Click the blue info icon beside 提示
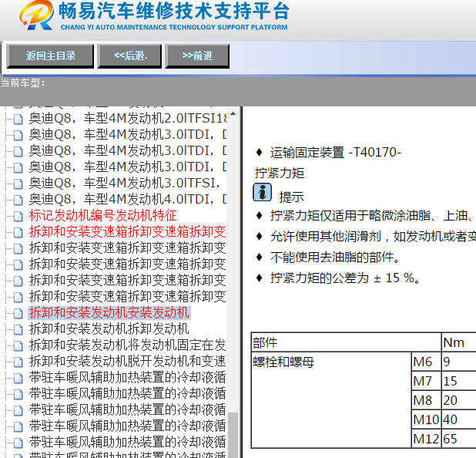476x458 pixels. coord(263,192)
